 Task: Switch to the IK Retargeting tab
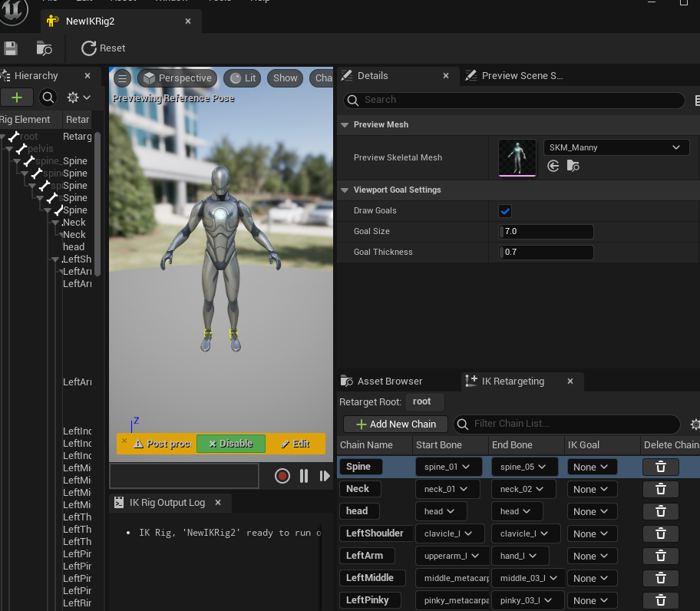(x=513, y=381)
